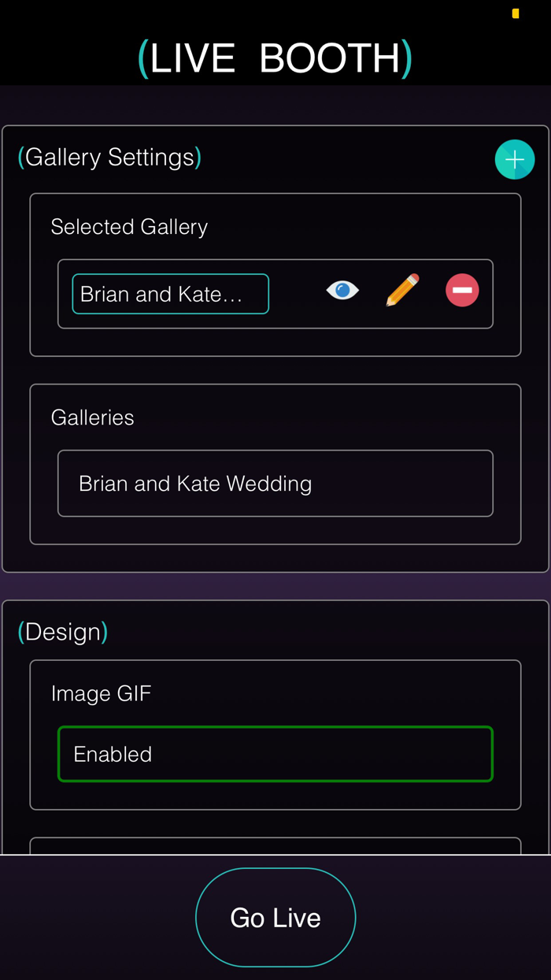Preview the selected gallery using the eye icon
Screen dimensions: 551x980
(x=342, y=290)
